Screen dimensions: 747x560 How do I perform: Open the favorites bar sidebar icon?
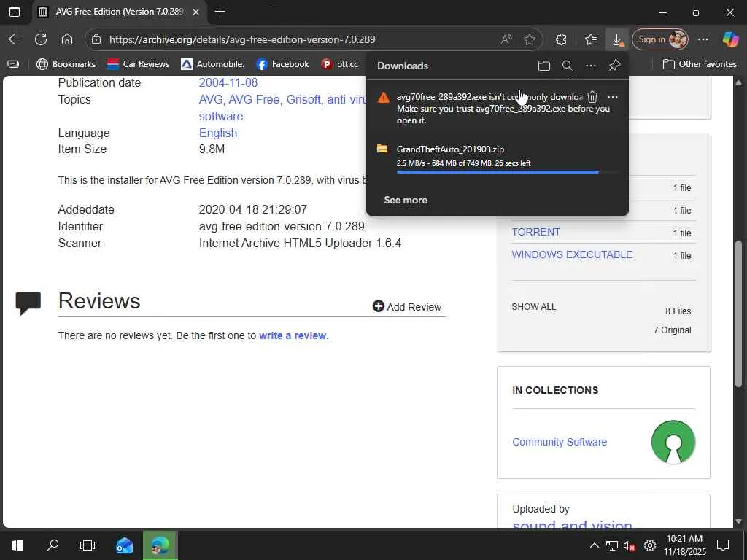pos(13,64)
